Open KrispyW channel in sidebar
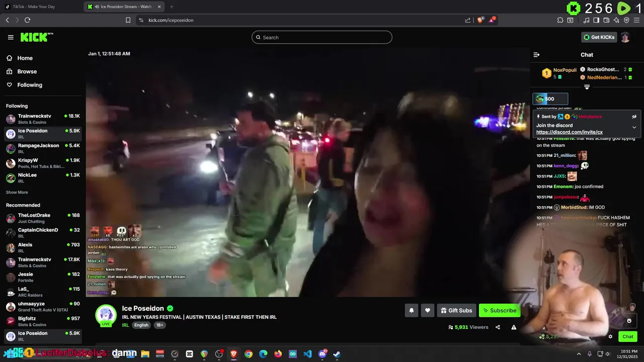Image resolution: width=644 pixels, height=362 pixels. point(43,163)
